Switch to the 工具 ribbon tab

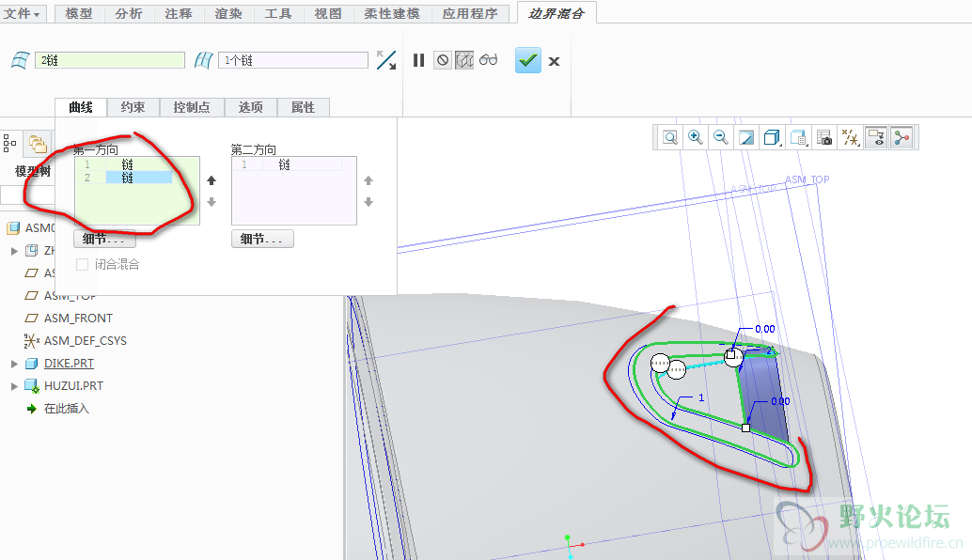(x=278, y=14)
